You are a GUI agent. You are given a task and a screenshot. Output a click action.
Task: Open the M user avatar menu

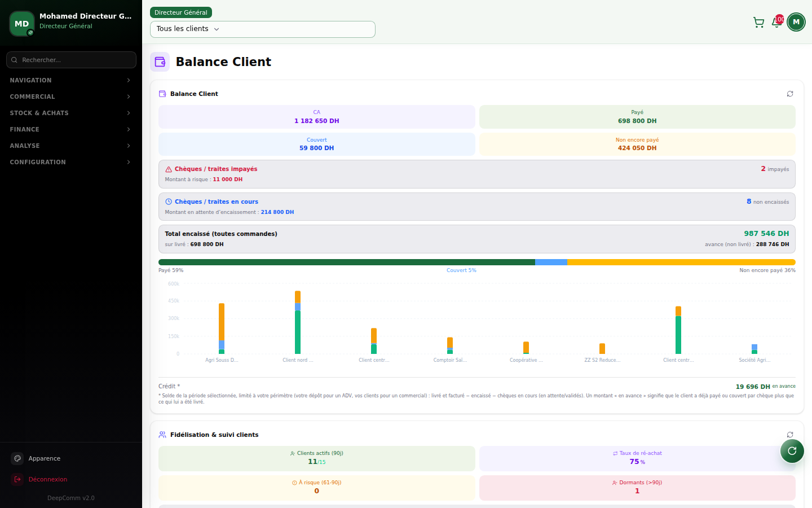[x=796, y=22]
